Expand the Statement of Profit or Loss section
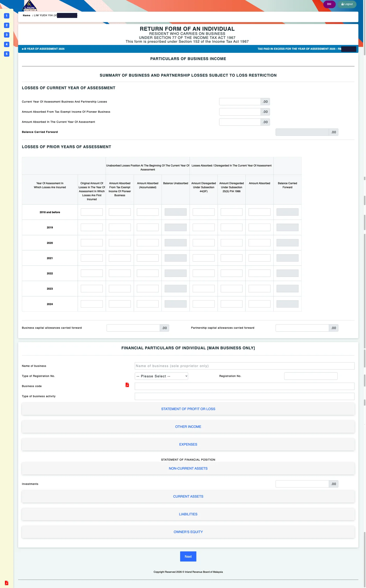This screenshot has width=366, height=588. coord(188,409)
